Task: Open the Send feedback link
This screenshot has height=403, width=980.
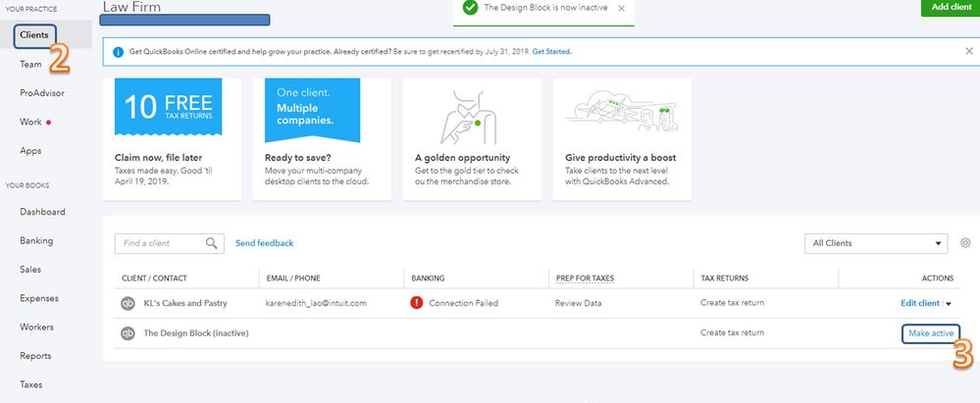Action: pyautogui.click(x=264, y=243)
